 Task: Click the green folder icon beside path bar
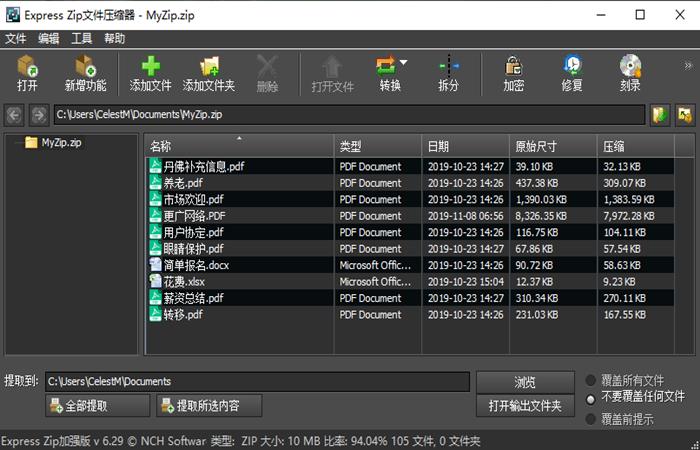tap(660, 115)
